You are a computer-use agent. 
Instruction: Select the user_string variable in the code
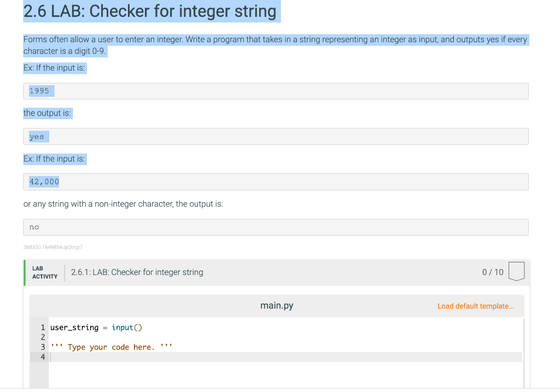(74, 327)
